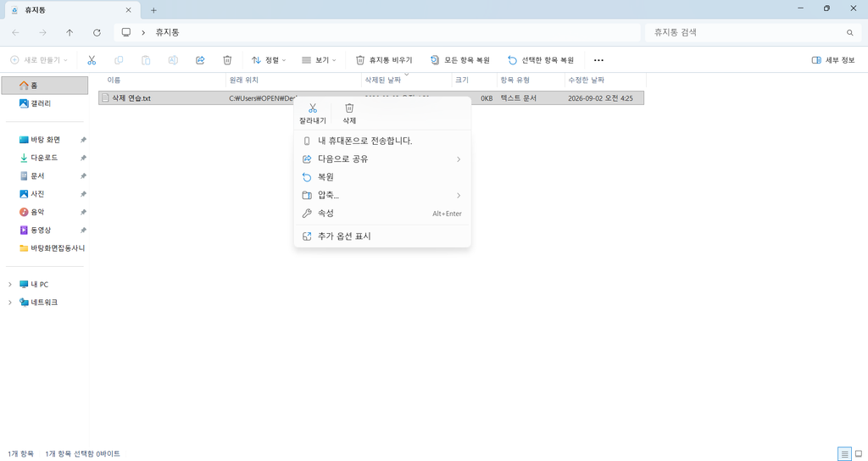Sort by 이름 column header
Screen dimensions: 868x461
[x=162, y=81]
